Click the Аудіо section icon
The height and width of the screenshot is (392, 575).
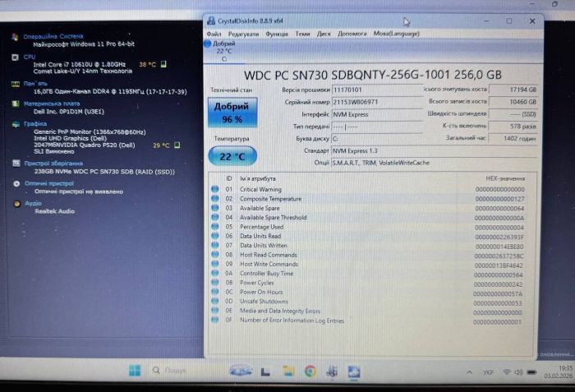coord(16,203)
